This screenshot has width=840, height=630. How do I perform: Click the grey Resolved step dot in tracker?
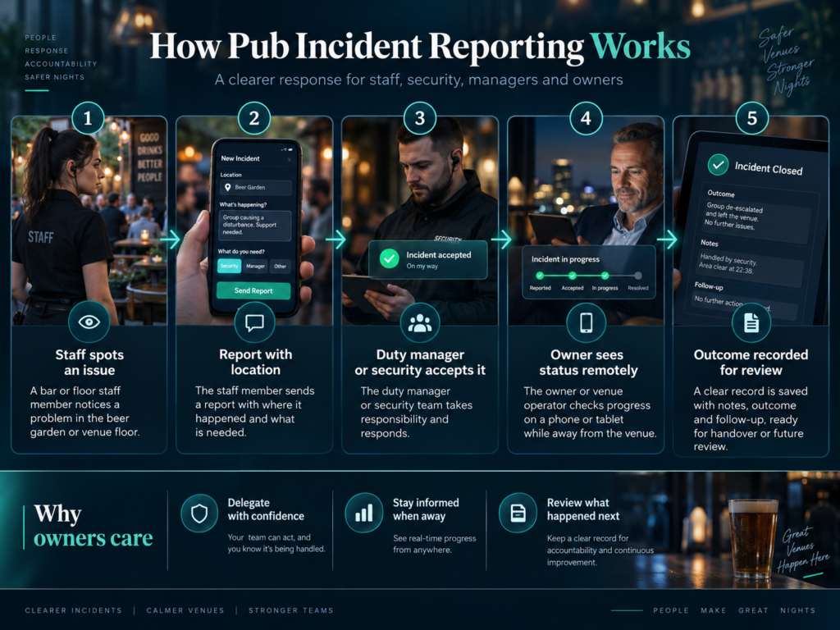638,276
